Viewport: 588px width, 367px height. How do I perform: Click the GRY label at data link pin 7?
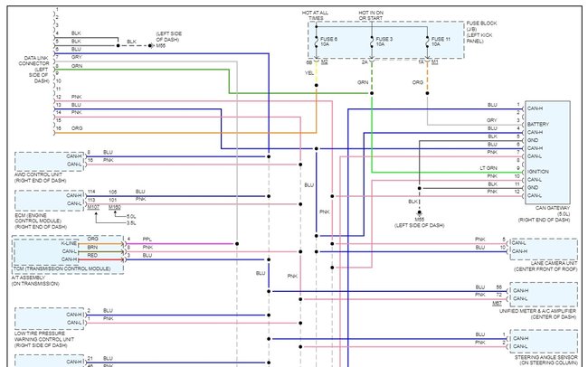pos(77,57)
